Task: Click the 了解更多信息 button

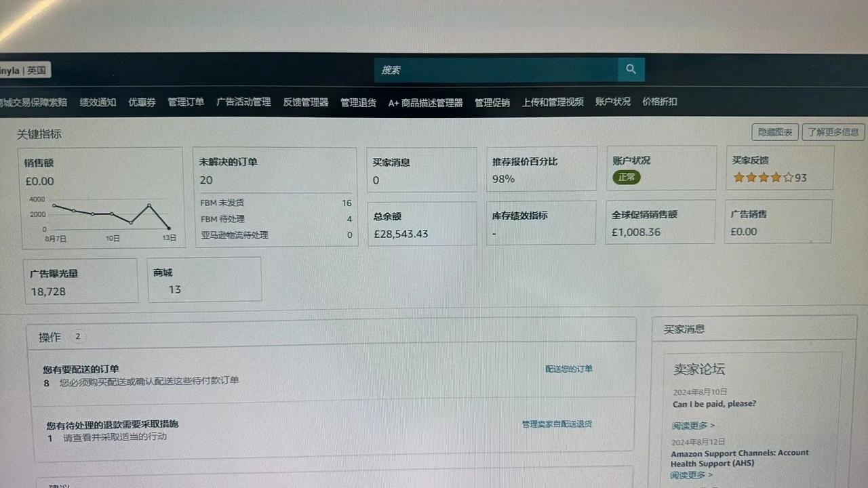Action: [833, 132]
